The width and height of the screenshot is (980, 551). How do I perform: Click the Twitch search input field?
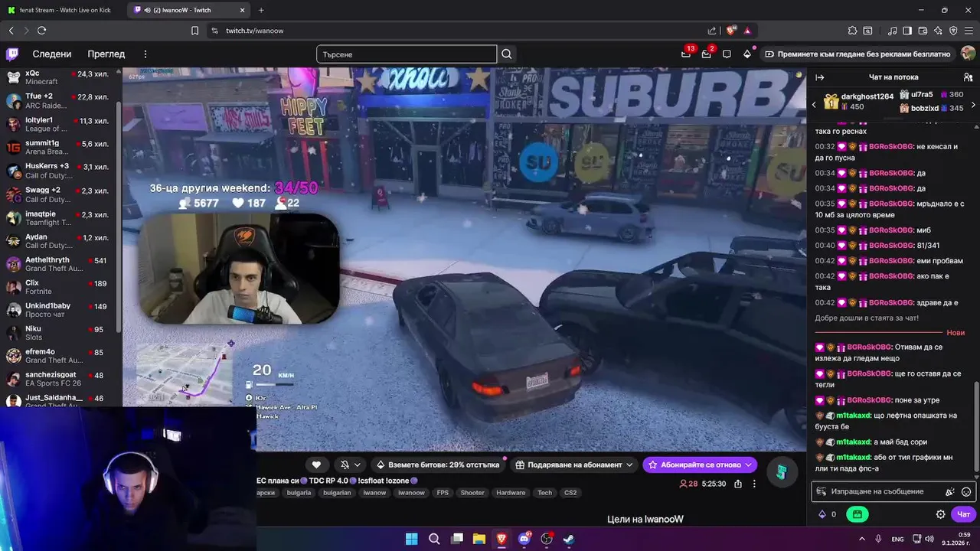pos(407,54)
